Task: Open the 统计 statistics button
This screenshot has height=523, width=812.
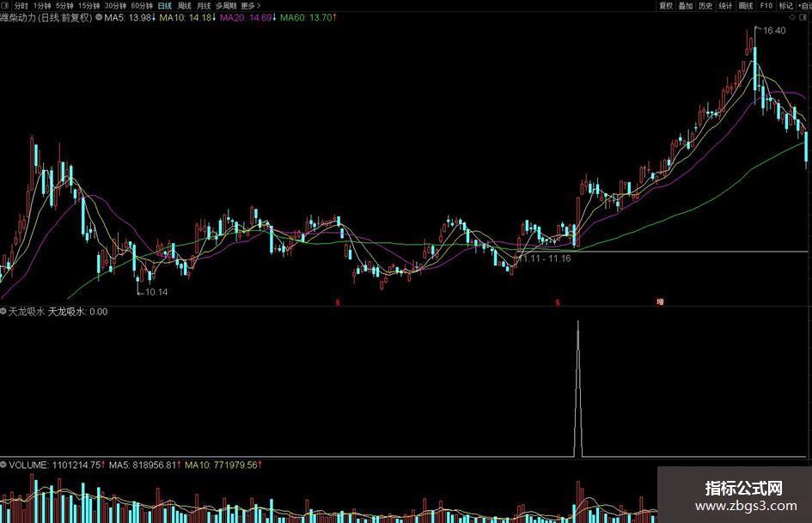Action: (x=725, y=6)
